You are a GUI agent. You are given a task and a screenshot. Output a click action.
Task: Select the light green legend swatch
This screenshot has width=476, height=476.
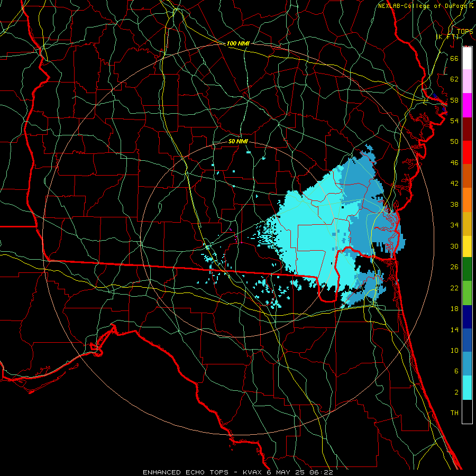467,293
